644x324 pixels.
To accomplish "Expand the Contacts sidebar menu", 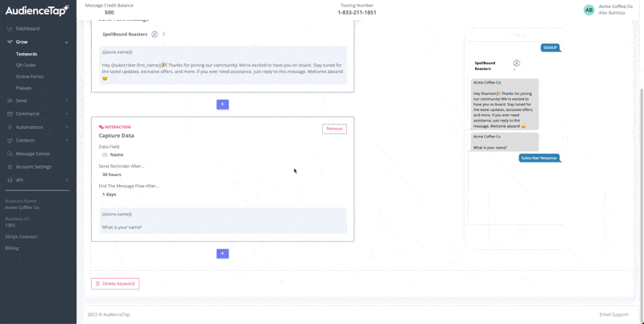I will 67,141.
